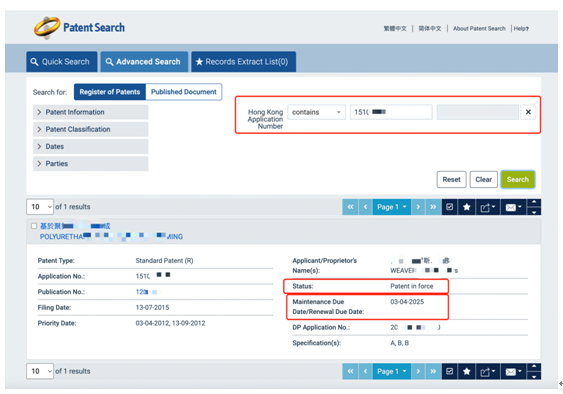Click the greyed second value field
Image resolution: width=563 pixels, height=394 pixels.
(478, 112)
